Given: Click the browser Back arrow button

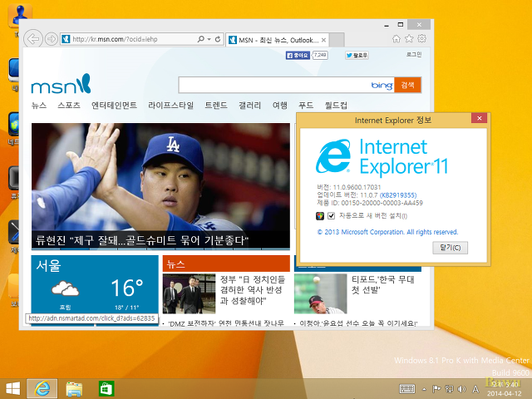Looking at the screenshot, I should [x=33, y=39].
